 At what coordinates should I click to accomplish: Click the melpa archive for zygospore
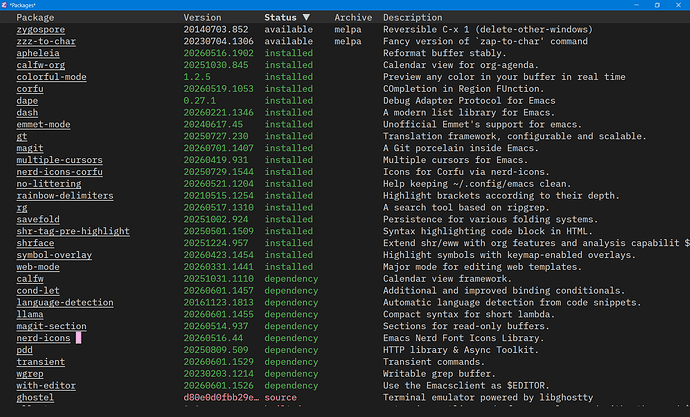(x=348, y=29)
